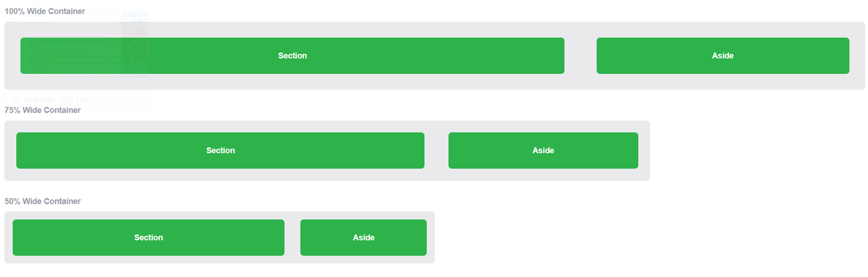
Task: Click empty white area right of 50% container
Action: pyautogui.click(x=651, y=237)
